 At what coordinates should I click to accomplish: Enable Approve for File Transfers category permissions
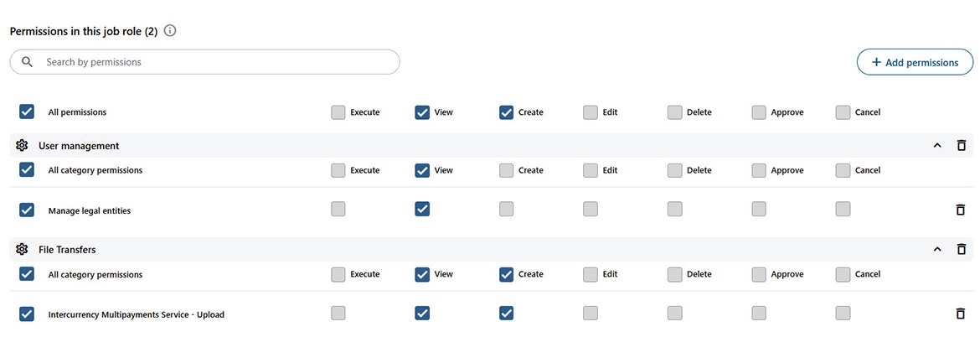pyautogui.click(x=759, y=274)
